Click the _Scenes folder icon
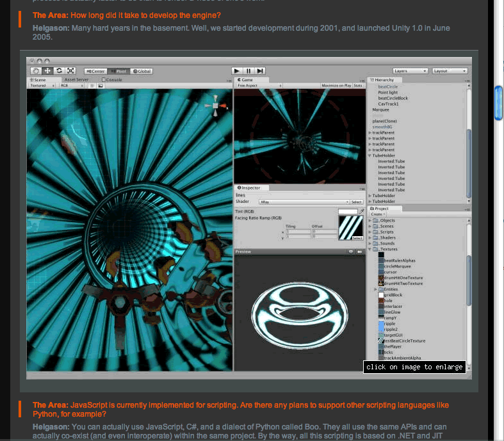 [x=375, y=227]
